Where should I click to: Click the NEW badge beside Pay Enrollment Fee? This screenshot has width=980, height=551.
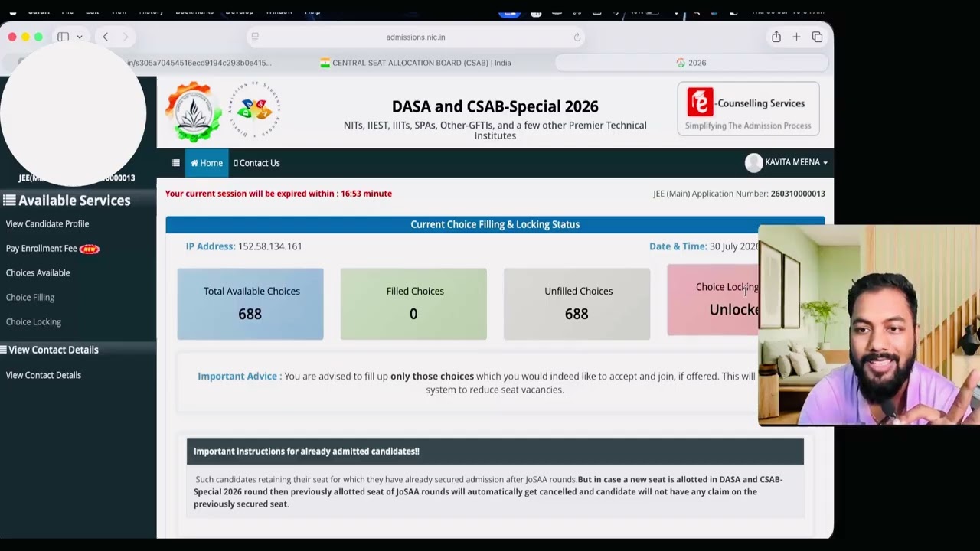point(90,249)
